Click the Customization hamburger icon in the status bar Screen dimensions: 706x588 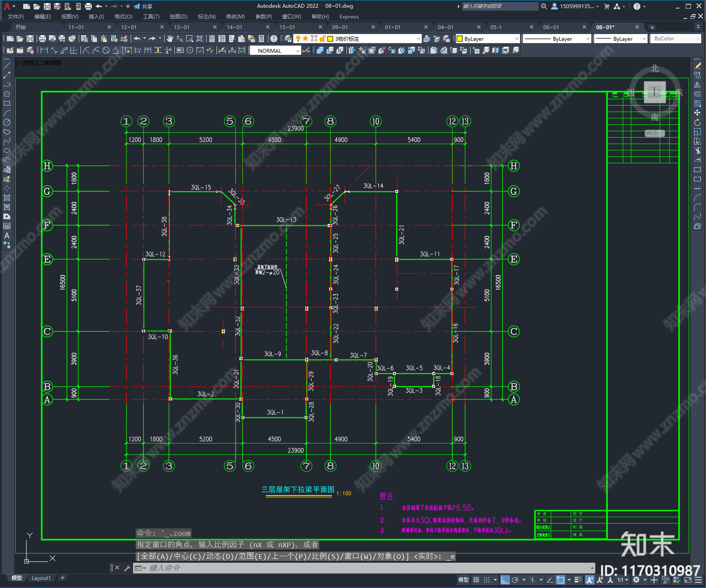[698, 580]
